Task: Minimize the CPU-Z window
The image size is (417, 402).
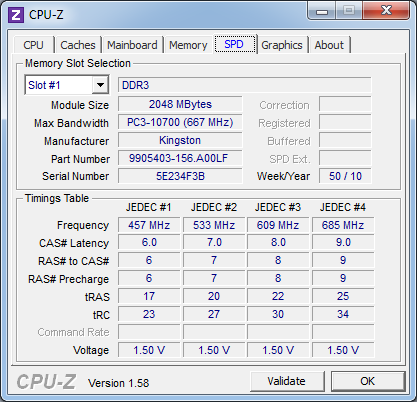Action: point(322,11)
